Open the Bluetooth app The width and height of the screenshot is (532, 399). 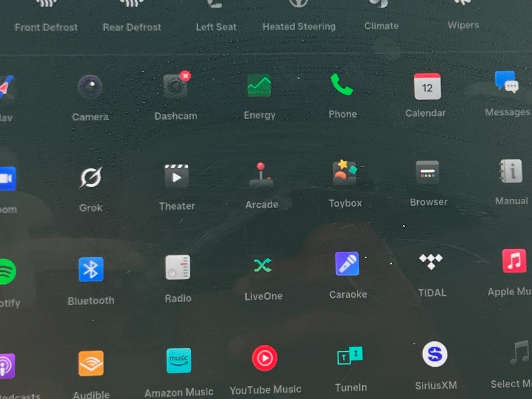click(91, 269)
